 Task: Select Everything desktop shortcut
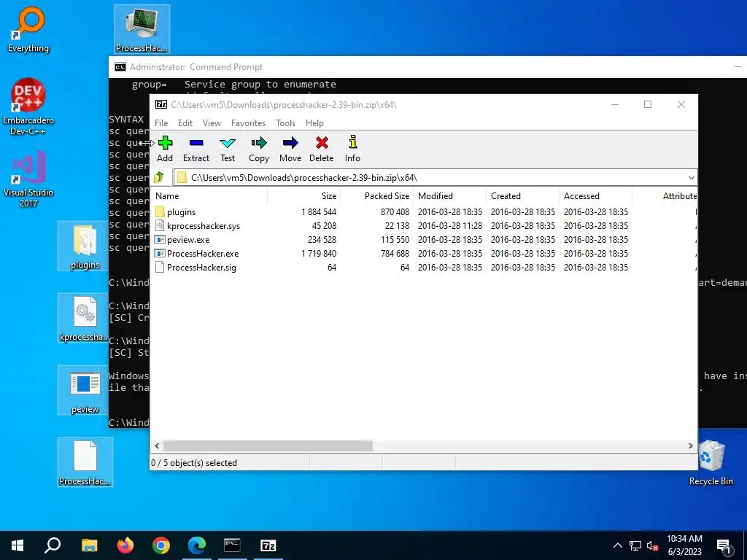[28, 29]
